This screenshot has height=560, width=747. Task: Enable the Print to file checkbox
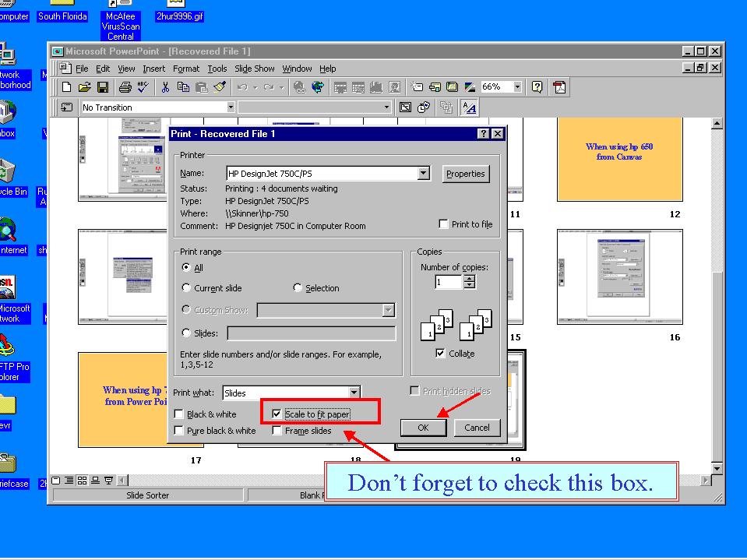pos(443,224)
